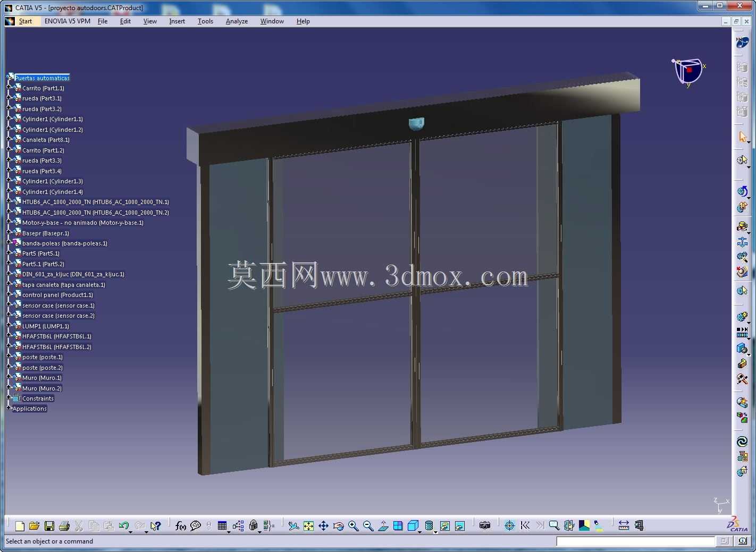Select Puertas automaticas root product
The height and width of the screenshot is (552, 756).
coord(42,78)
